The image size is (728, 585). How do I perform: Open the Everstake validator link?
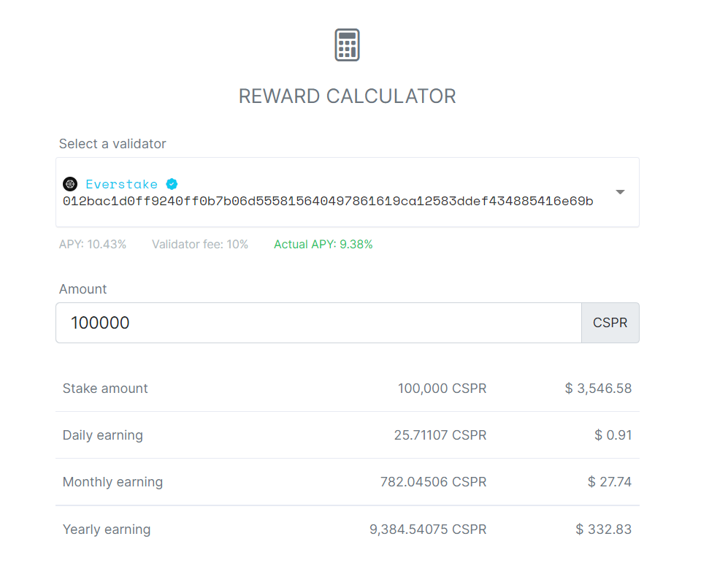coord(121,184)
